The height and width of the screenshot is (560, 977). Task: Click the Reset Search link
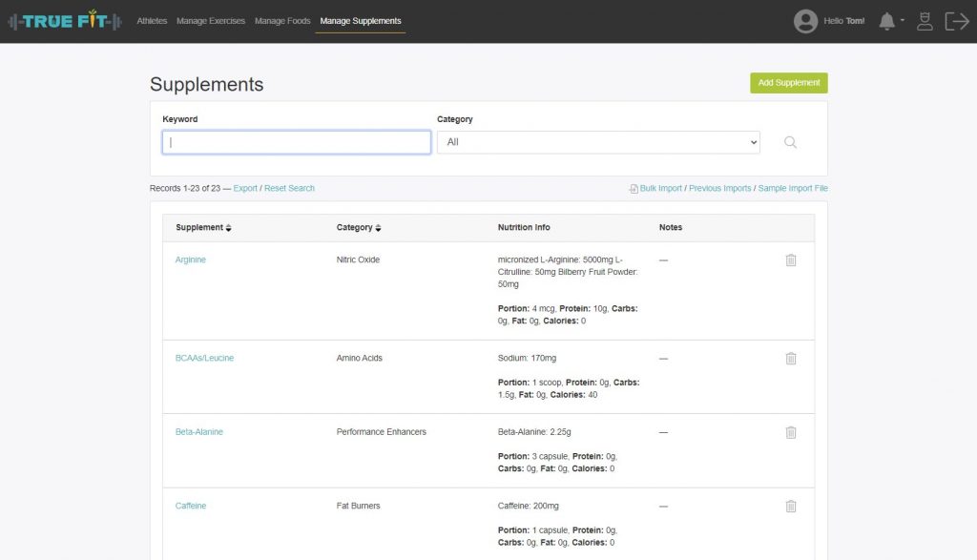coord(289,188)
